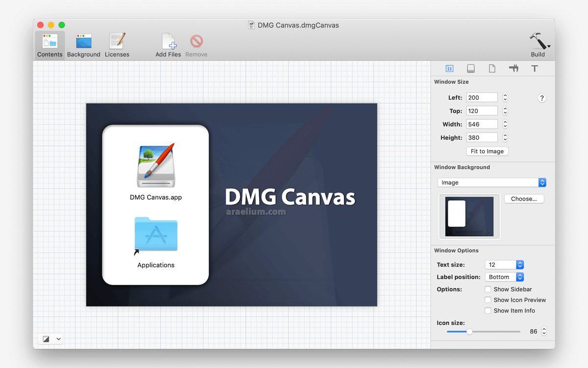Click the Icon size stepper arrows

(544, 332)
